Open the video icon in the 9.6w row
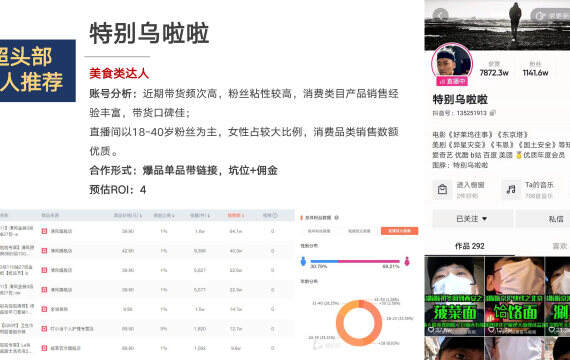This screenshot has width=570, height=360. tap(273, 348)
